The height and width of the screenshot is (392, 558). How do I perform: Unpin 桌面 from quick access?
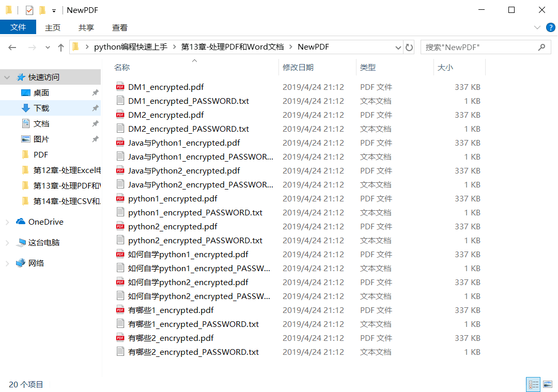coord(96,92)
